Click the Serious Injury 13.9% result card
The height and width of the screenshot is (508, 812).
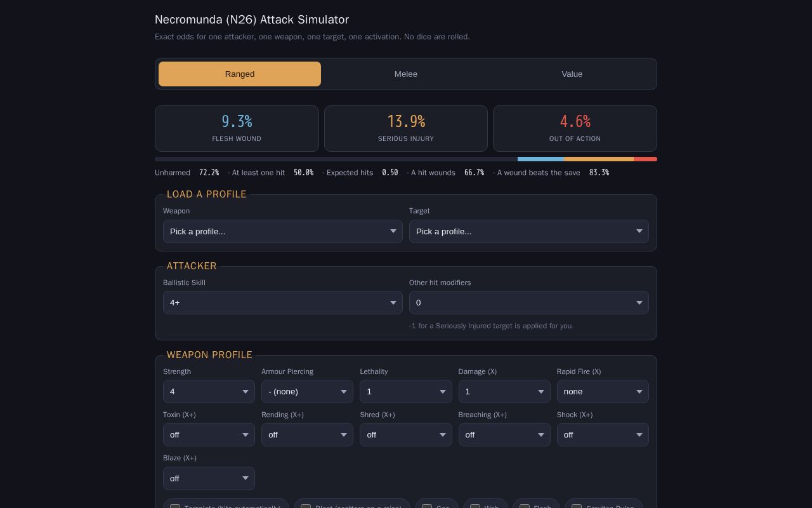coord(406,128)
